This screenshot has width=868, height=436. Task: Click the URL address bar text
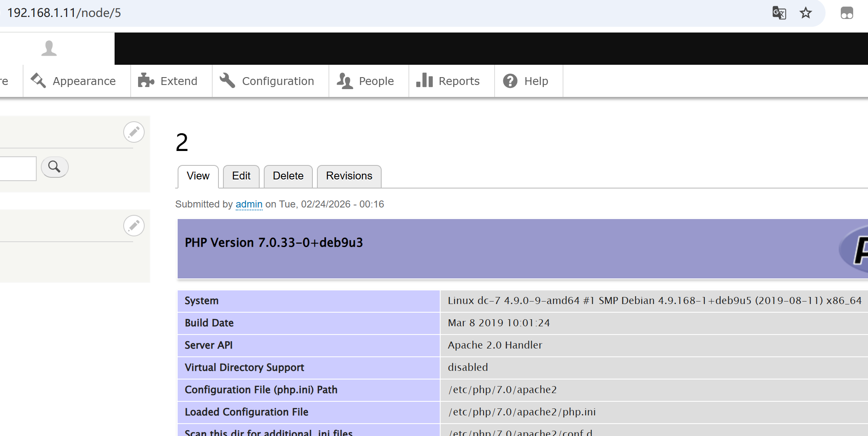pos(64,13)
